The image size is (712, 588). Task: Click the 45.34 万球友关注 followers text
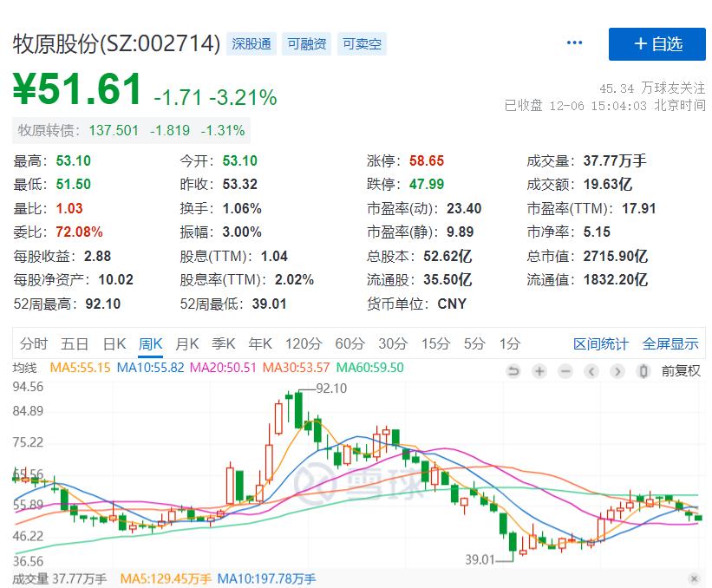tap(652, 88)
